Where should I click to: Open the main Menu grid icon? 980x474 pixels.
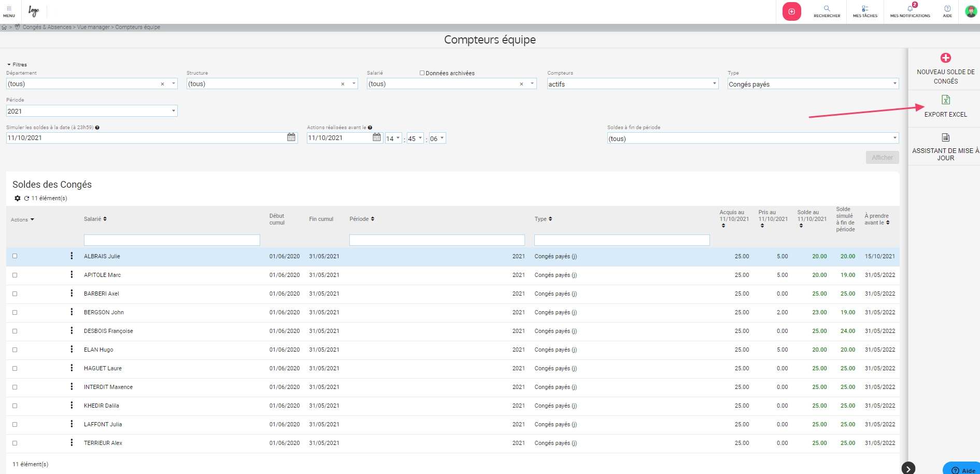coord(9,8)
